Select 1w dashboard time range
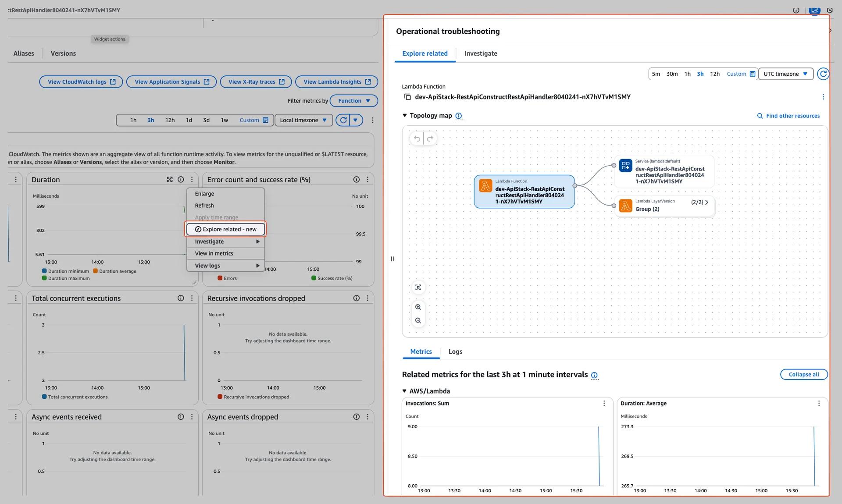Screen dimensions: 842x504 pos(224,120)
